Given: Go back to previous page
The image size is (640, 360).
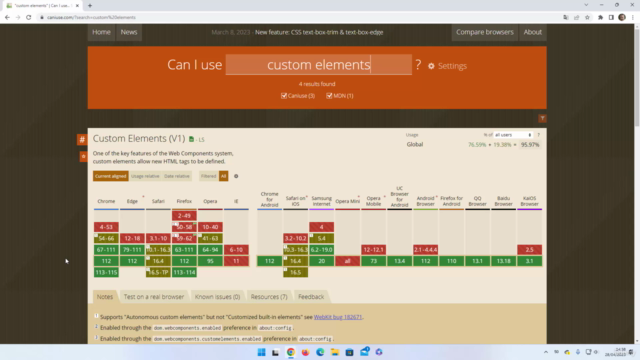Looking at the screenshot, I should tap(7, 18).
